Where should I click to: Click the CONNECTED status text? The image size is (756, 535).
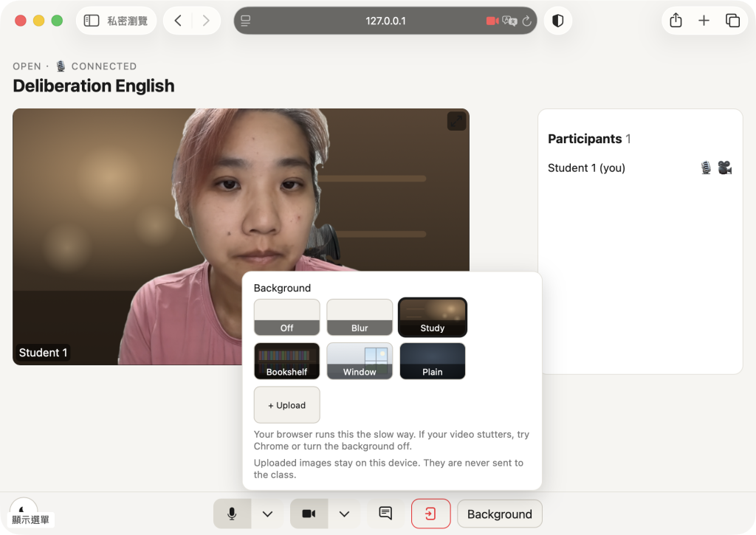tap(103, 66)
